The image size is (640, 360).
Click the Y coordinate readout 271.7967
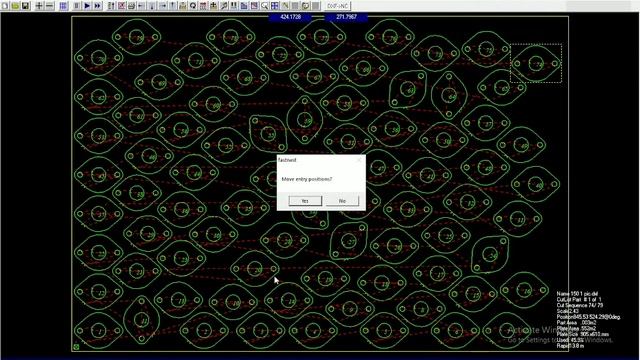347,17
